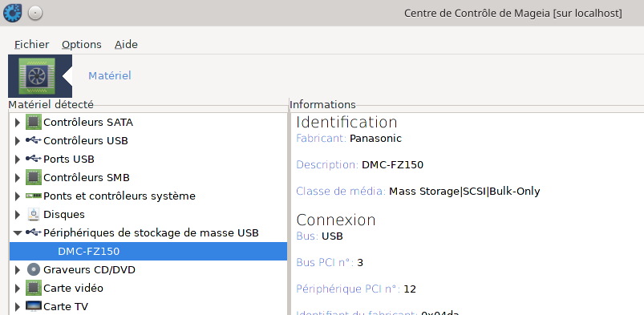Click the USB symbol beside Contrôleurs USB
644x315 pixels.
33,140
